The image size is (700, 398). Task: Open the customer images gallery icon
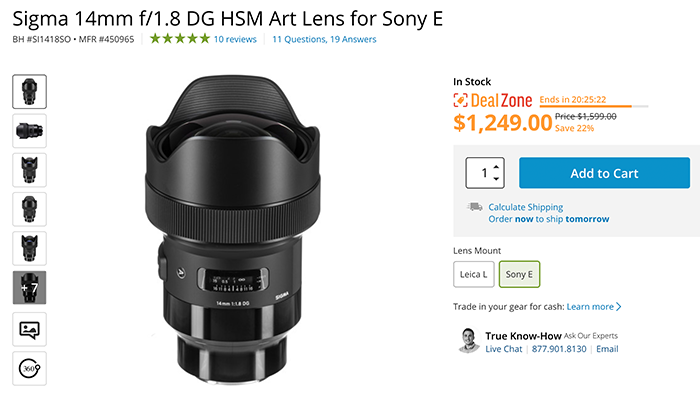tap(29, 329)
